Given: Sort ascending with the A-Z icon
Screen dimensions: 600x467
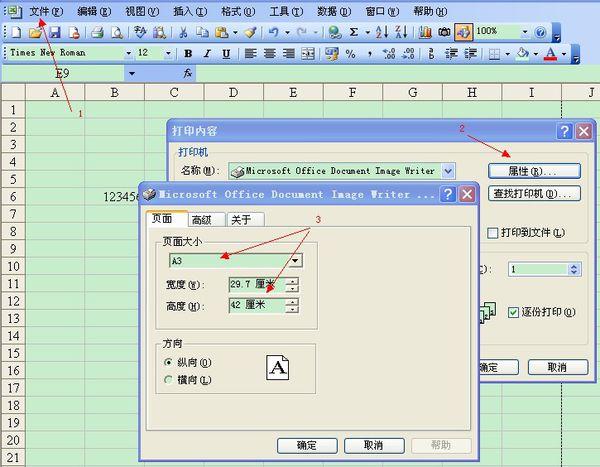Looking at the screenshot, I should [x=382, y=33].
